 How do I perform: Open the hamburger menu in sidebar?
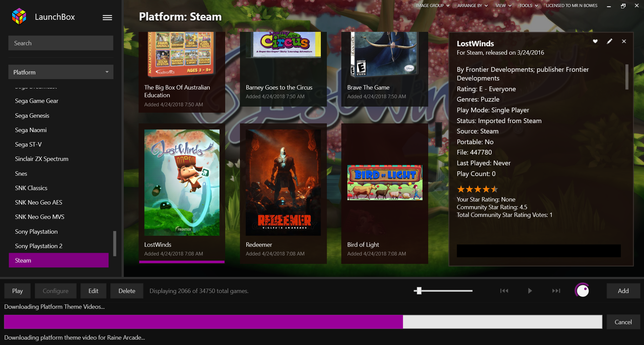107,17
